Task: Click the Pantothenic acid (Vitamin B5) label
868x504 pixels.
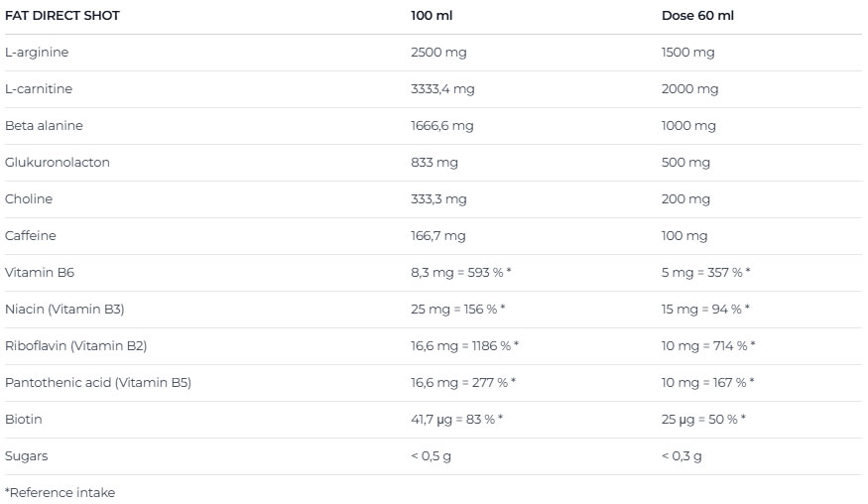Action: tap(98, 383)
